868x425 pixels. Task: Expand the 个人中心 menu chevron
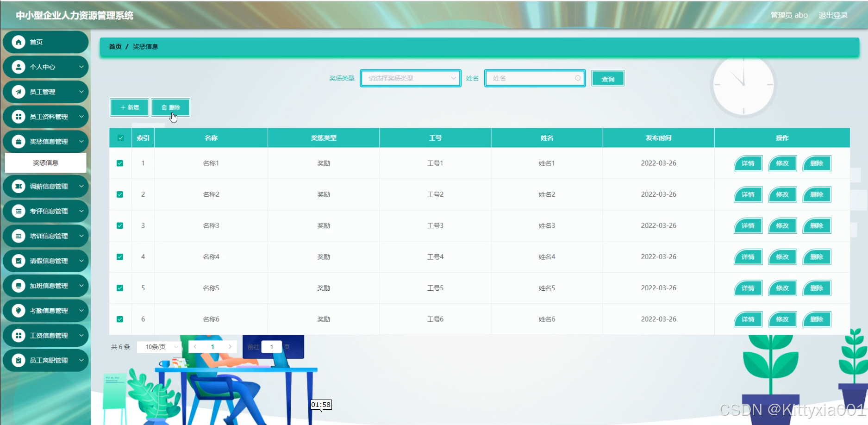point(81,67)
